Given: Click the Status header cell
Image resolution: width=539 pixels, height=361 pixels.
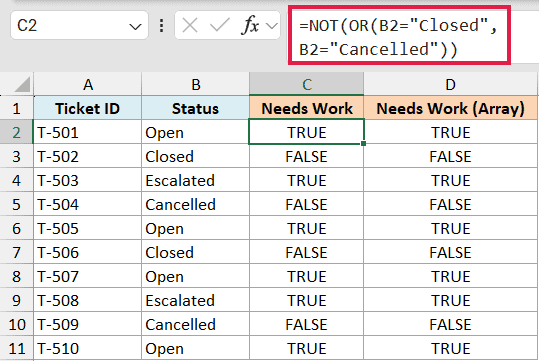Looking at the screenshot, I should 196,109.
